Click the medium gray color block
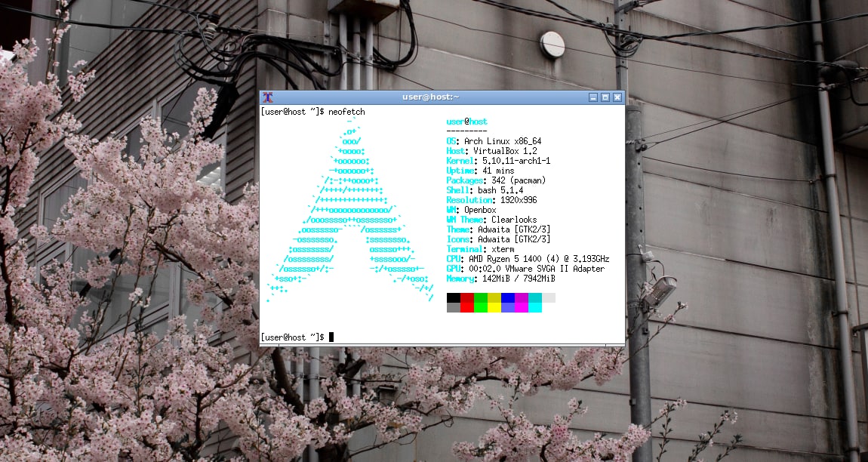This screenshot has height=462, width=868. (x=454, y=307)
